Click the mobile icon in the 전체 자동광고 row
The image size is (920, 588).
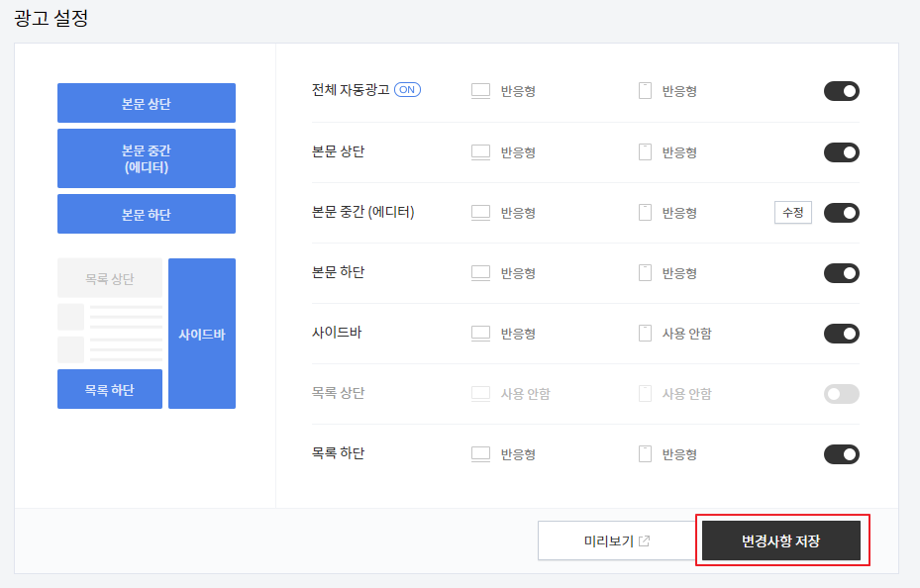tap(643, 89)
